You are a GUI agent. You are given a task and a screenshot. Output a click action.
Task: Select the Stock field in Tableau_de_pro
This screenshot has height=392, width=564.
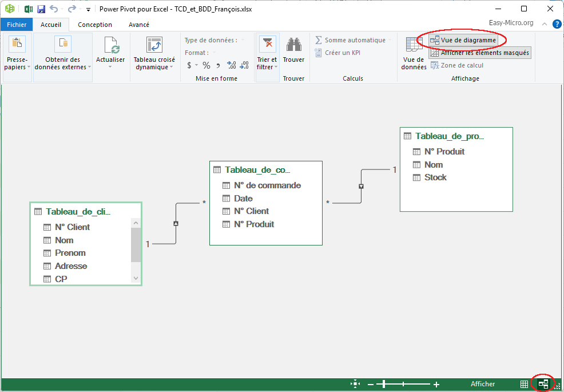click(435, 177)
